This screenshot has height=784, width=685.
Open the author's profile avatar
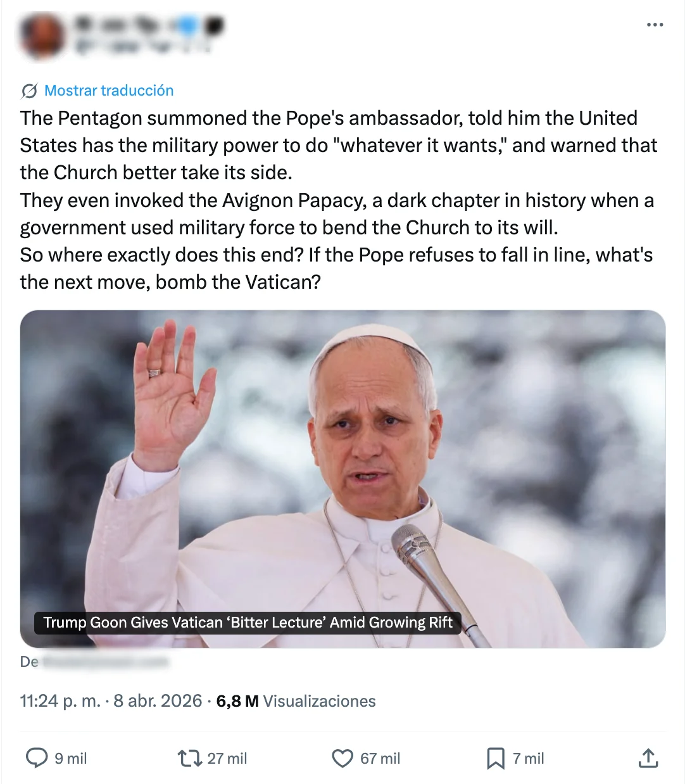42,35
